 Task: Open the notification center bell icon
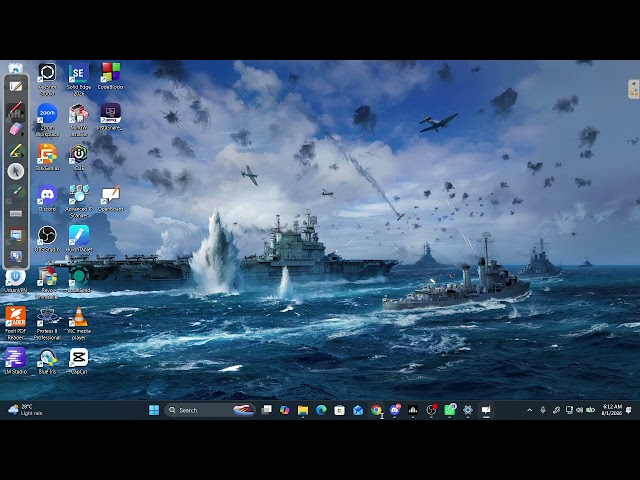(x=629, y=410)
